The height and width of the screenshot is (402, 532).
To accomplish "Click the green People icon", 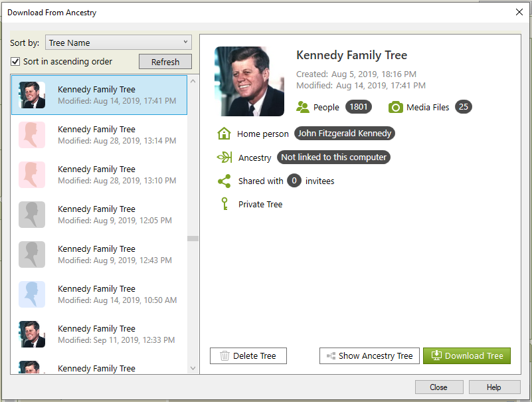I will pyautogui.click(x=303, y=107).
